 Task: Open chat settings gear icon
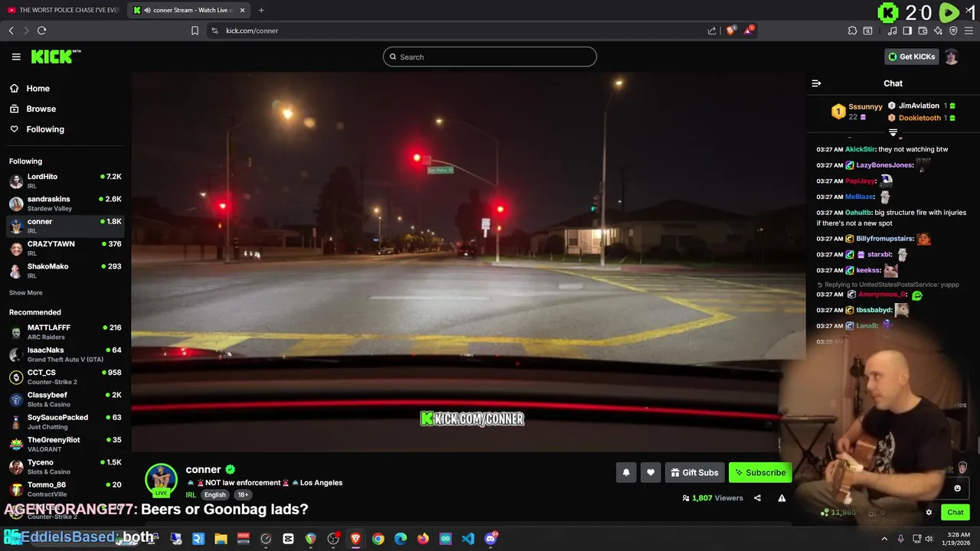(x=929, y=513)
